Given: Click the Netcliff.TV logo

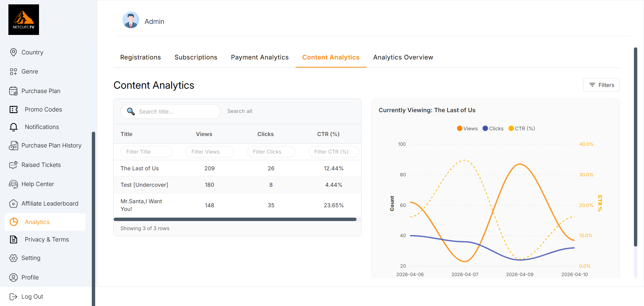Looking at the screenshot, I should tap(24, 19).
